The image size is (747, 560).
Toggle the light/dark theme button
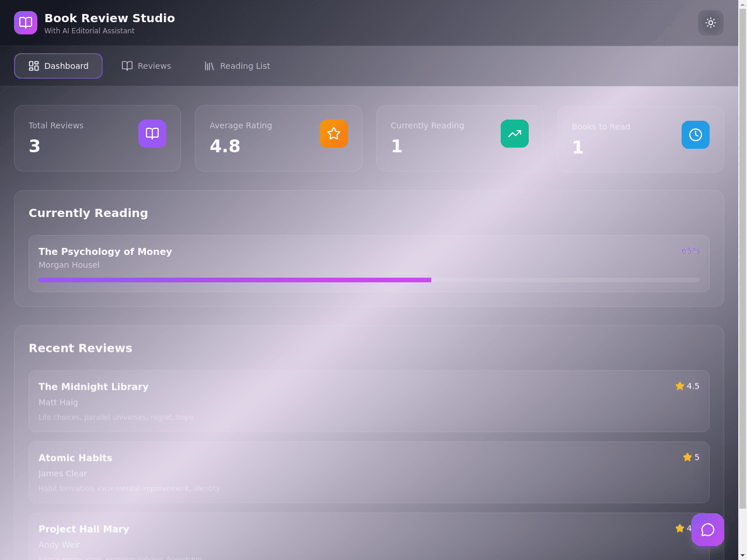(x=711, y=23)
